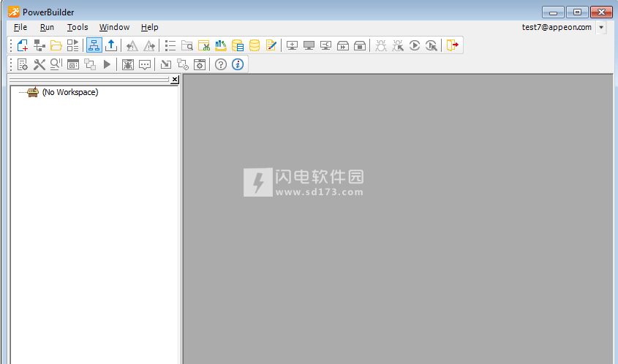Click the New document icon with red plus
This screenshot has width=618, height=364.
[x=23, y=45]
